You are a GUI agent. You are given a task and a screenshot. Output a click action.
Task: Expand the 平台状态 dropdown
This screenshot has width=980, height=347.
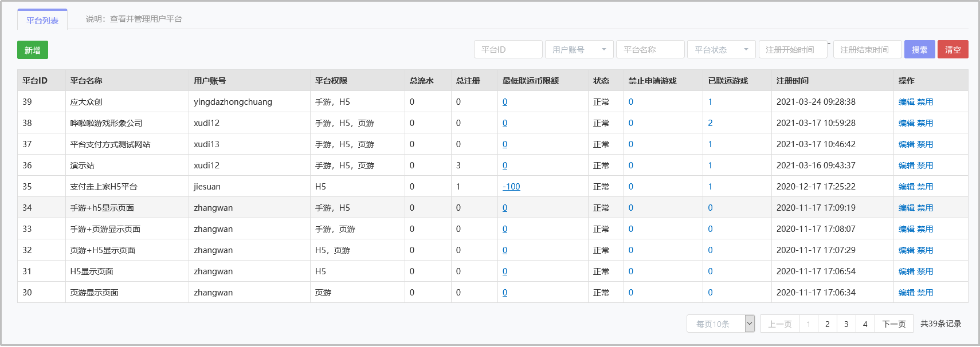point(721,49)
